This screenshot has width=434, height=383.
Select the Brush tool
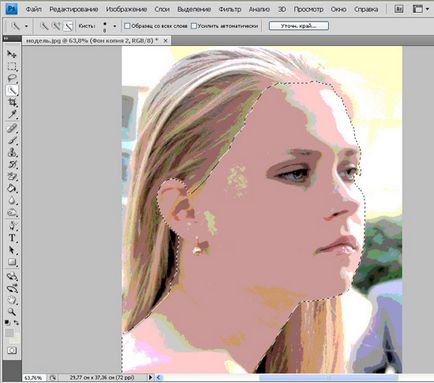point(12,140)
